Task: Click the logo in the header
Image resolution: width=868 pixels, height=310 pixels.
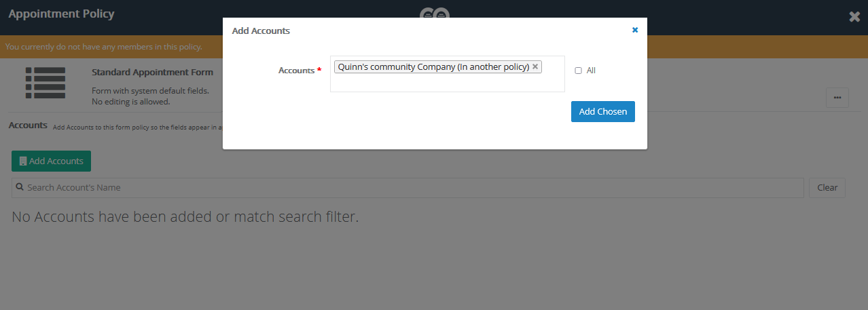Action: point(434,13)
